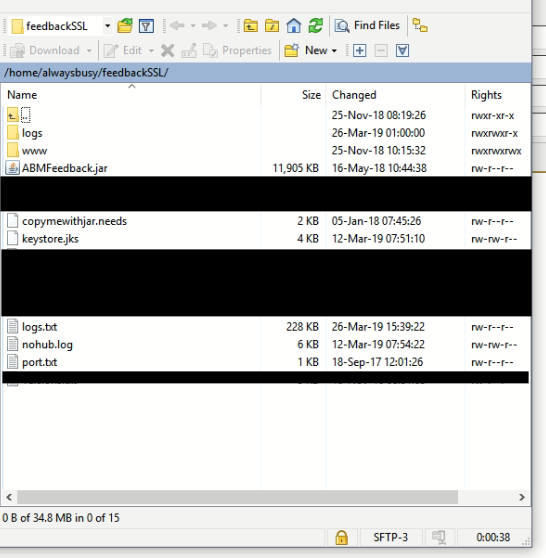The image size is (546, 558).
Task: Select the logs folder
Action: coord(32,133)
